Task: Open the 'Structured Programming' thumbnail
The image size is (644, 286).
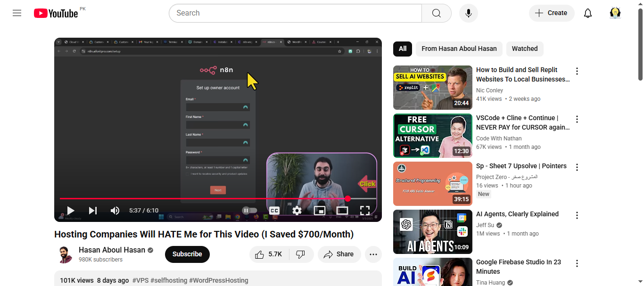Action: 433,184
